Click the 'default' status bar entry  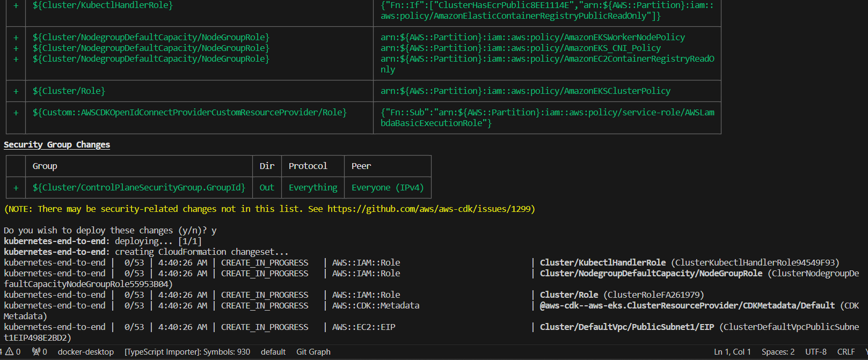click(273, 352)
